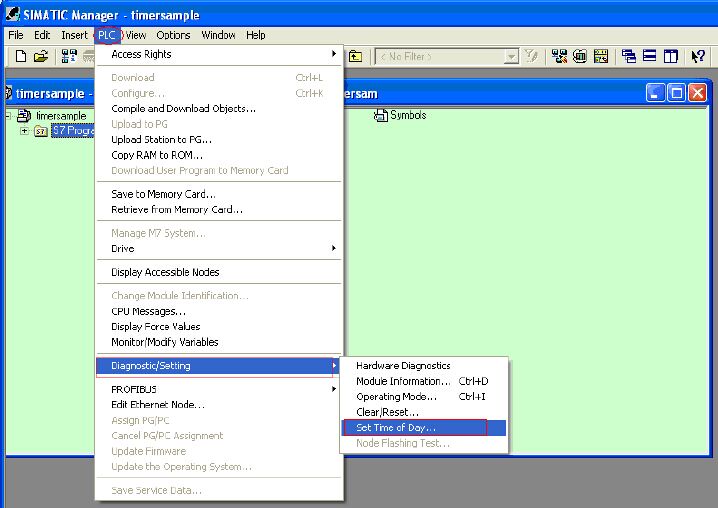Screen dimensions: 718x508
Task: Choose Clear/Reset from submenu
Action: click(x=424, y=412)
